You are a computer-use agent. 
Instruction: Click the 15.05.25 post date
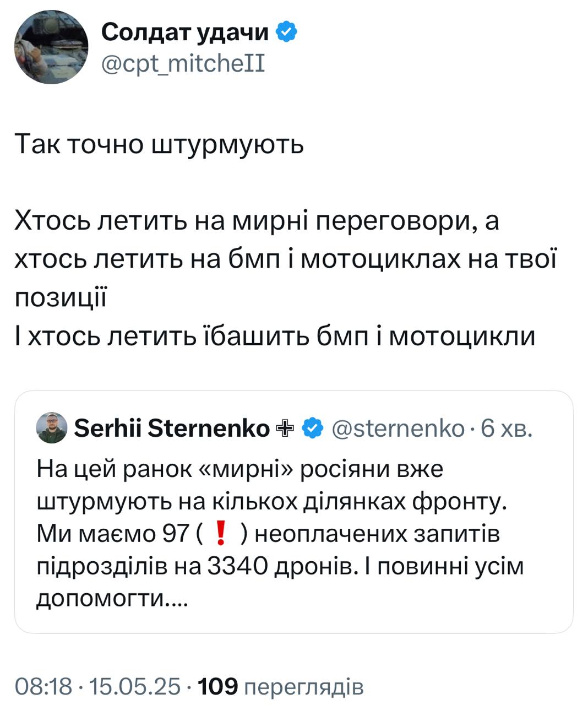point(135,686)
